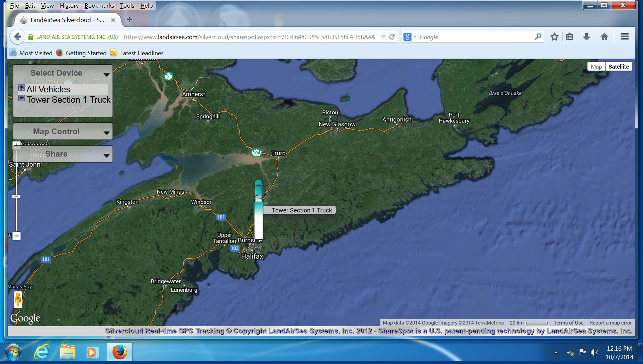Click the highway 103 shield near Halifax
The width and height of the screenshot is (643, 364).
(x=235, y=248)
